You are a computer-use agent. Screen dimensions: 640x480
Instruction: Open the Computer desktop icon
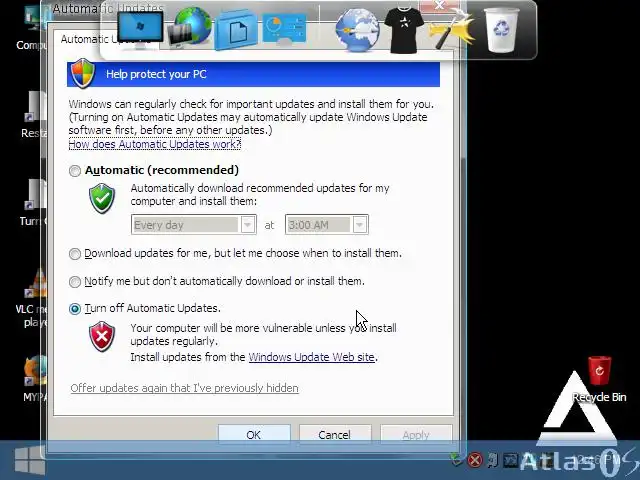[x=32, y=28]
